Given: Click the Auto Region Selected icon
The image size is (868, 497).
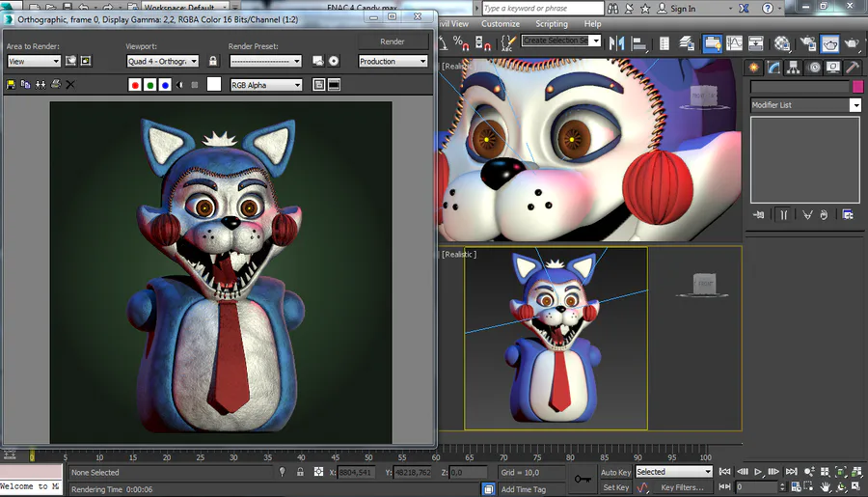Looking at the screenshot, I should coord(86,61).
